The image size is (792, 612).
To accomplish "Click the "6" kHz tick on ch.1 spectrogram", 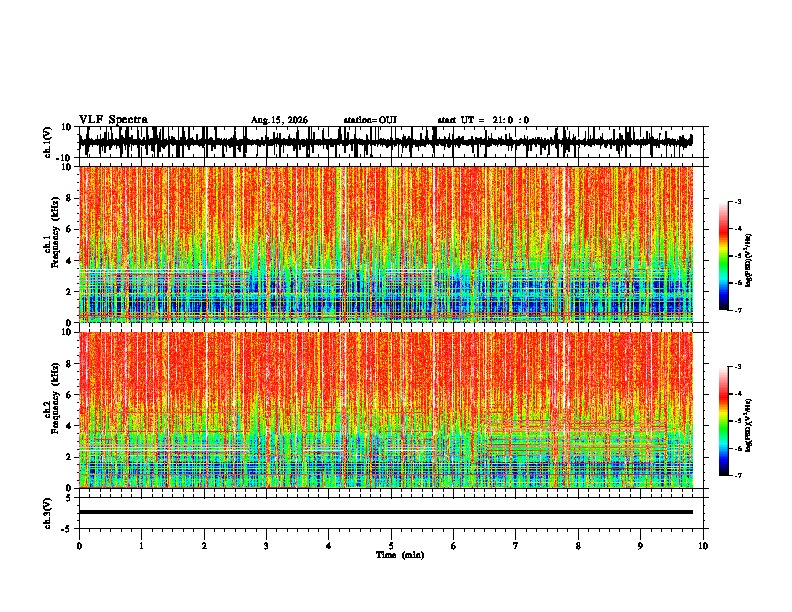I will pyautogui.click(x=69, y=229).
